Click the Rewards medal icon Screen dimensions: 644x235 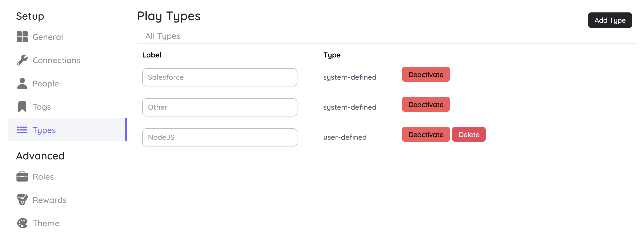pos(22,200)
